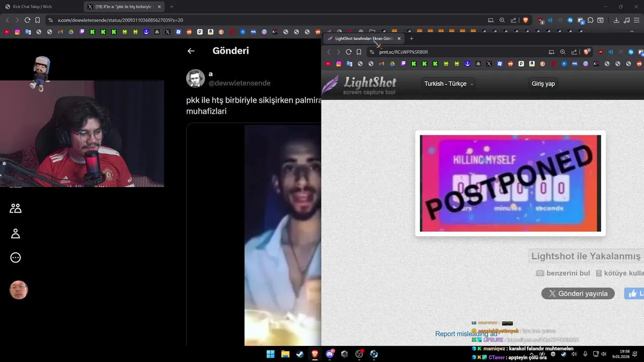Open uBlock Origin extension in x.com window
Viewport: 644px width, 362px height.
point(540,20)
